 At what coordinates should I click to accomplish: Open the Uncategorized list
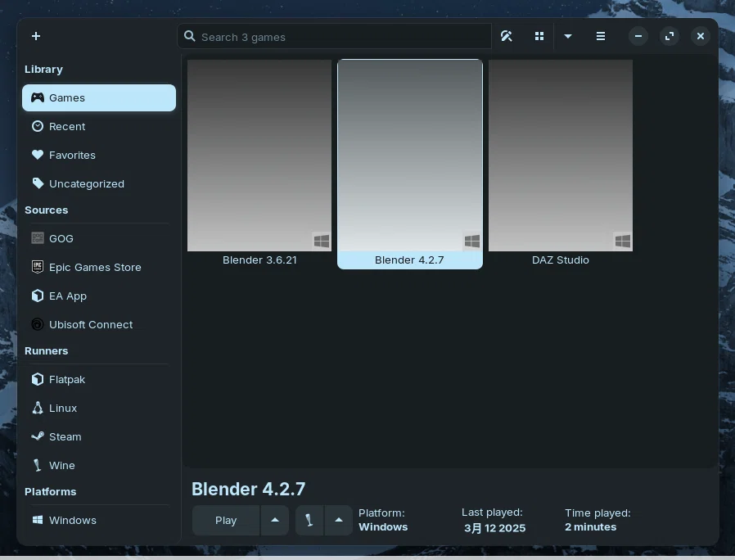click(x=99, y=183)
